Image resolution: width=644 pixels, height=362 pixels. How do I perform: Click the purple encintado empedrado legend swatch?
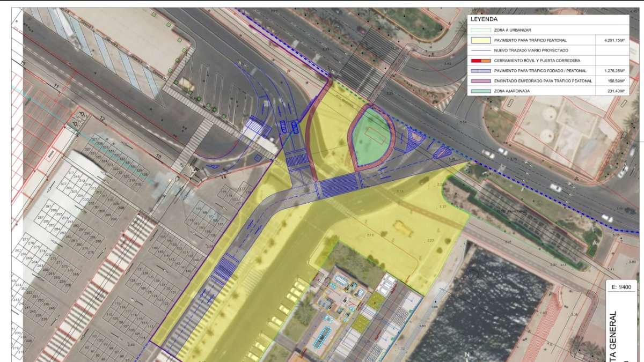pyautogui.click(x=480, y=81)
